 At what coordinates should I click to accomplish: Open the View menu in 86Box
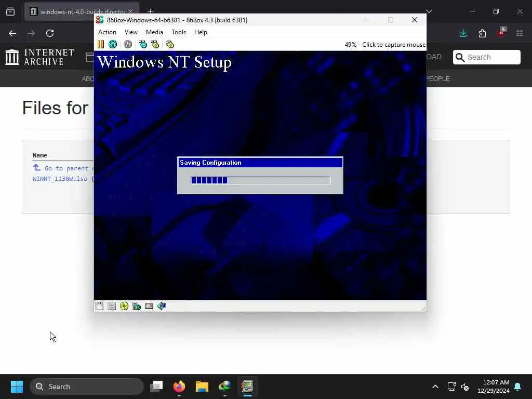coord(131,32)
